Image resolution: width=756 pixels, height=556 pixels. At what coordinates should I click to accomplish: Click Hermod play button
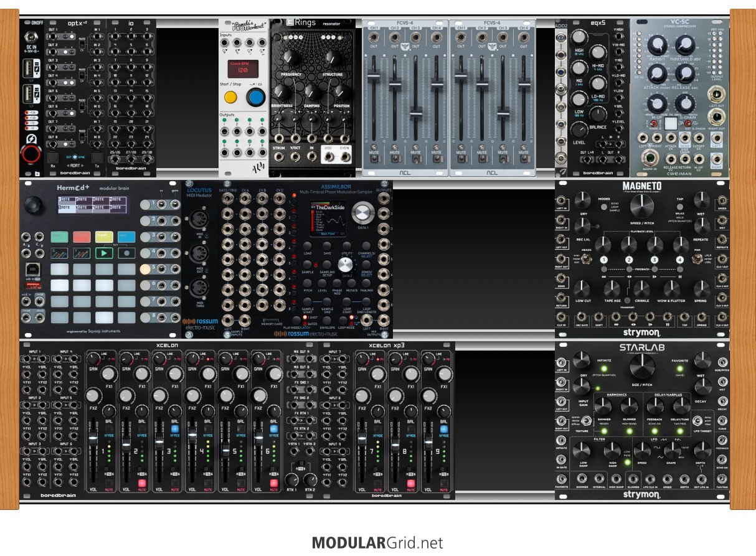click(104, 253)
